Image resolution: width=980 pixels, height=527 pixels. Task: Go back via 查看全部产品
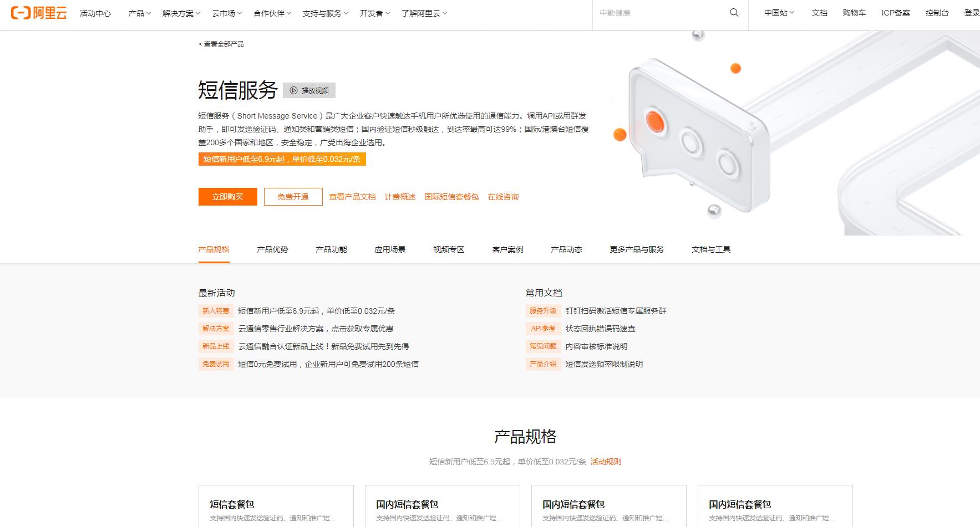coord(221,44)
